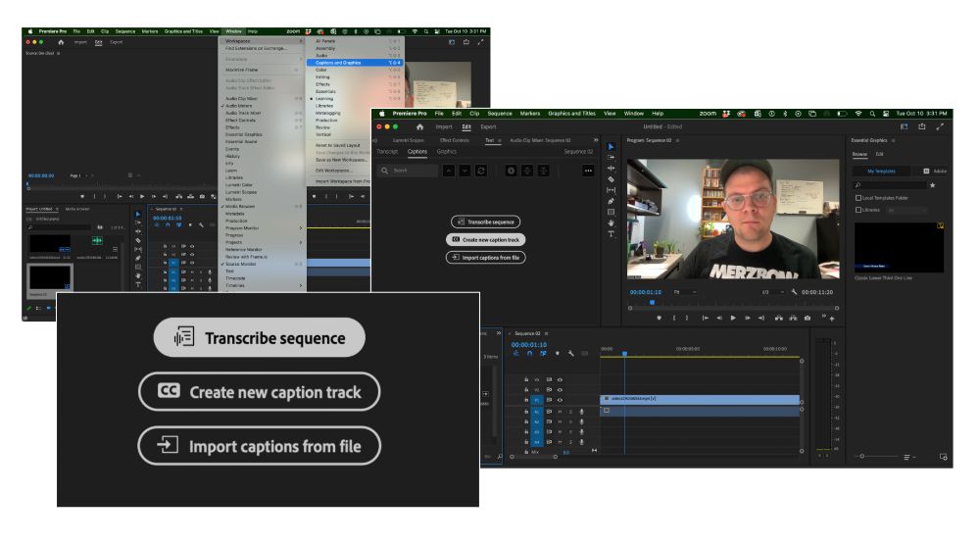Open the Export tab in right window

(488, 127)
